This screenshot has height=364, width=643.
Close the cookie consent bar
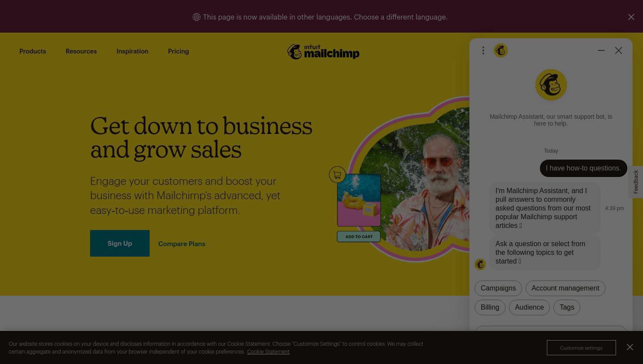pyautogui.click(x=630, y=347)
